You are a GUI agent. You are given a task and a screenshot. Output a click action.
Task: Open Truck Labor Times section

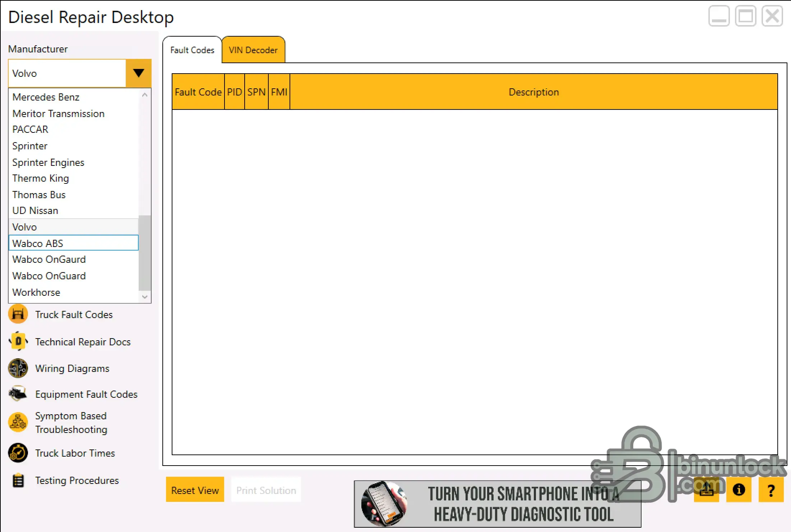[x=75, y=453]
